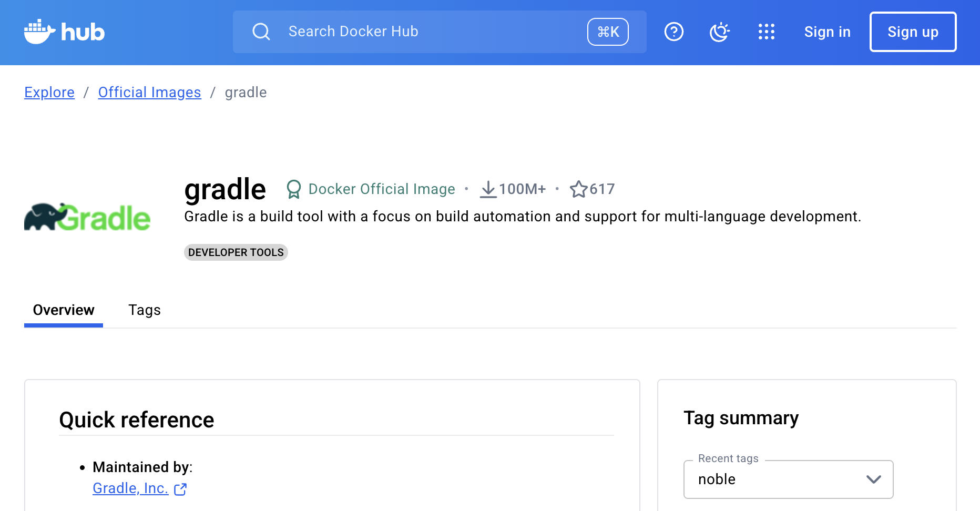
Task: Open the apps grid menu icon
Action: (767, 32)
